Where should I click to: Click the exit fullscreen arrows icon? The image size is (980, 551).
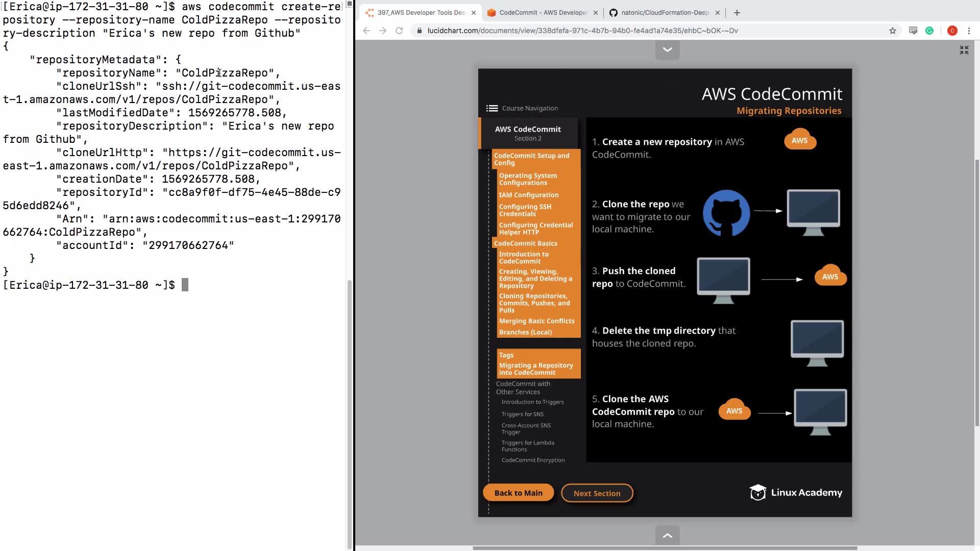click(x=964, y=50)
